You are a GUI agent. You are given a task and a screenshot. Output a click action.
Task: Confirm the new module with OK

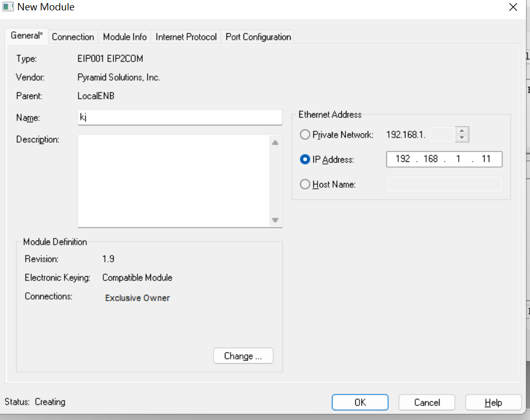360,402
